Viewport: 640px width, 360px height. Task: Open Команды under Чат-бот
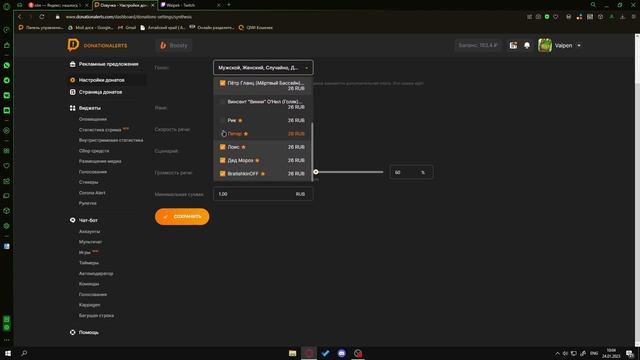[89, 284]
